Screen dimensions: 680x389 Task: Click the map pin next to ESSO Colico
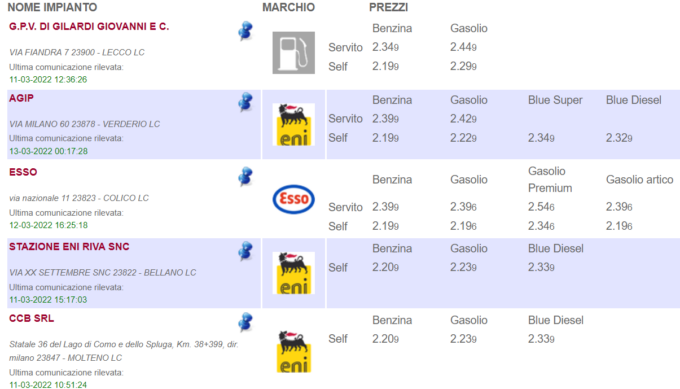tap(245, 177)
